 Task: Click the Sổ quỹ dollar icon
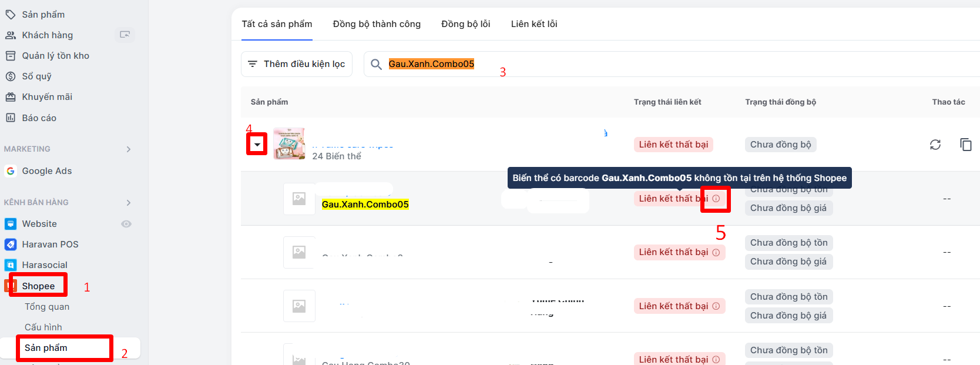tap(11, 76)
